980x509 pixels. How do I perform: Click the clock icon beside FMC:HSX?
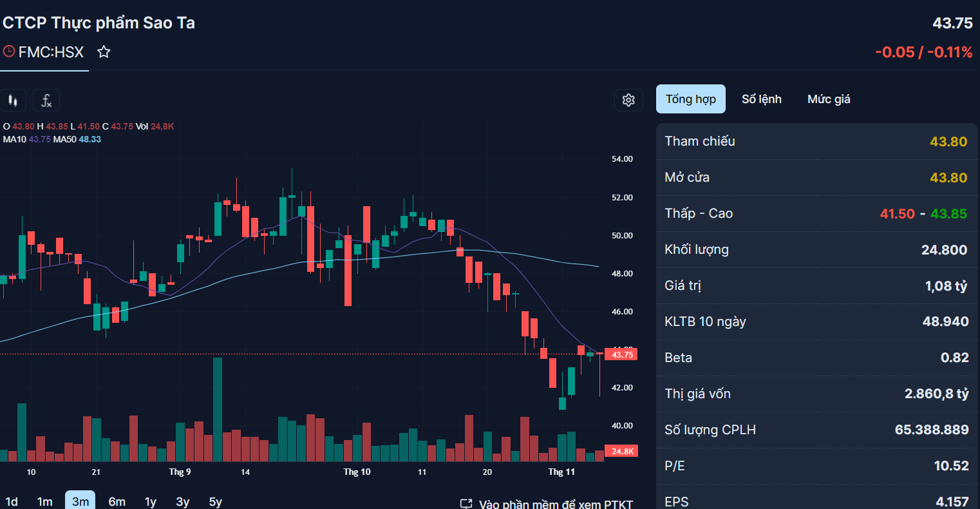[8, 52]
